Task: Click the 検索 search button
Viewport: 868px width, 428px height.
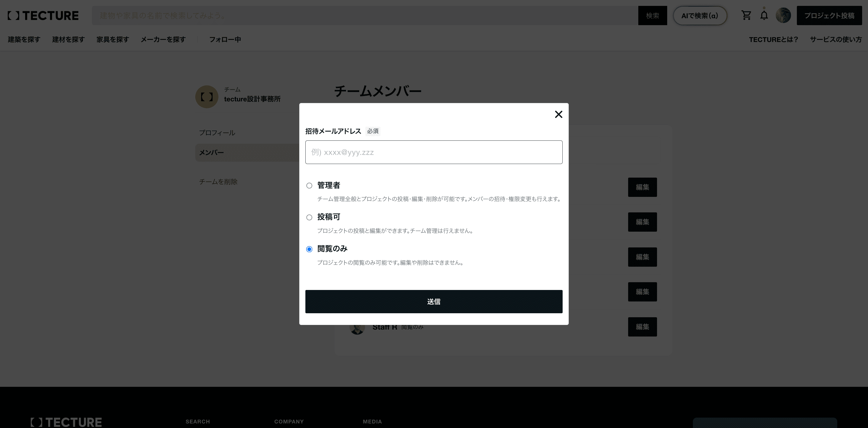Action: click(x=653, y=15)
